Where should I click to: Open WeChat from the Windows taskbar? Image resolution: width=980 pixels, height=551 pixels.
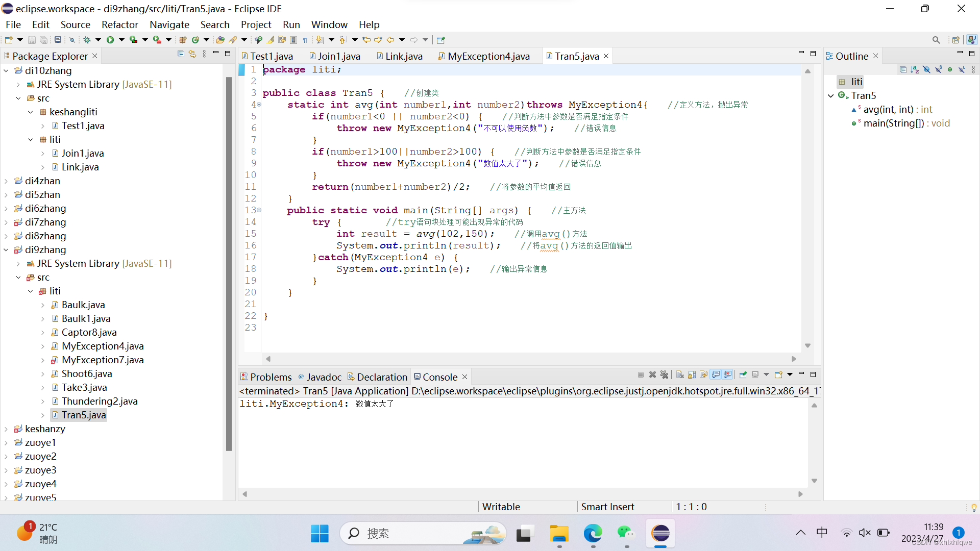point(626,534)
